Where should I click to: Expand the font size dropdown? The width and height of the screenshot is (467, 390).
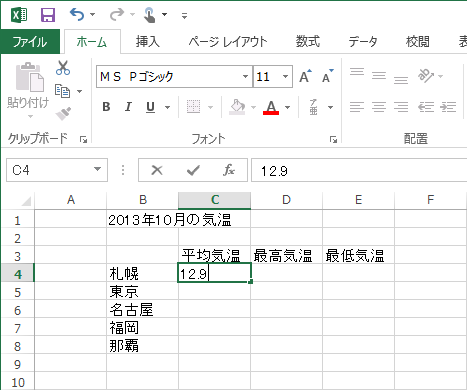tap(286, 77)
